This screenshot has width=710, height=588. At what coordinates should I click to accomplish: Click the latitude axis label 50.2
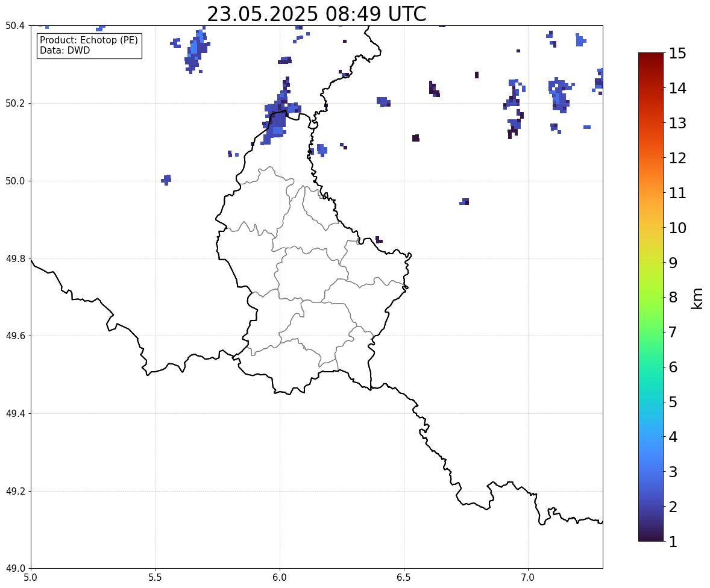(x=15, y=103)
